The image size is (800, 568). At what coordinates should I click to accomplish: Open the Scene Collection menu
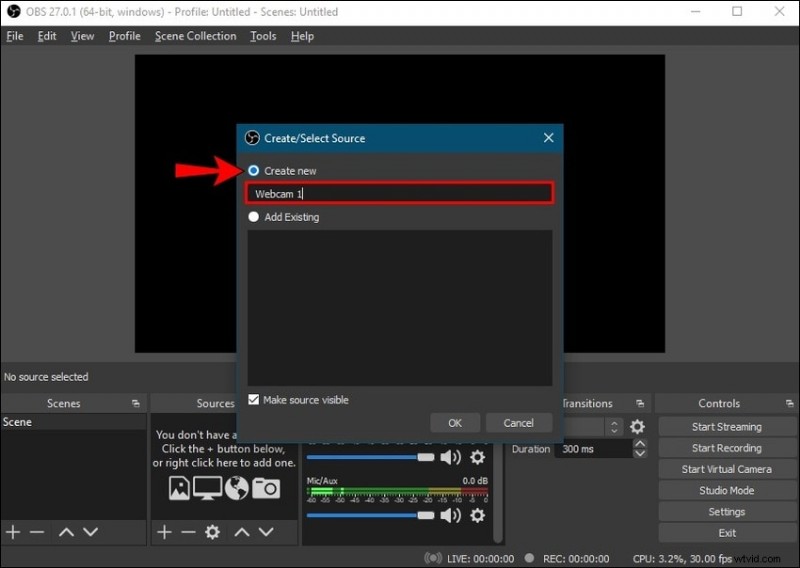click(x=195, y=36)
